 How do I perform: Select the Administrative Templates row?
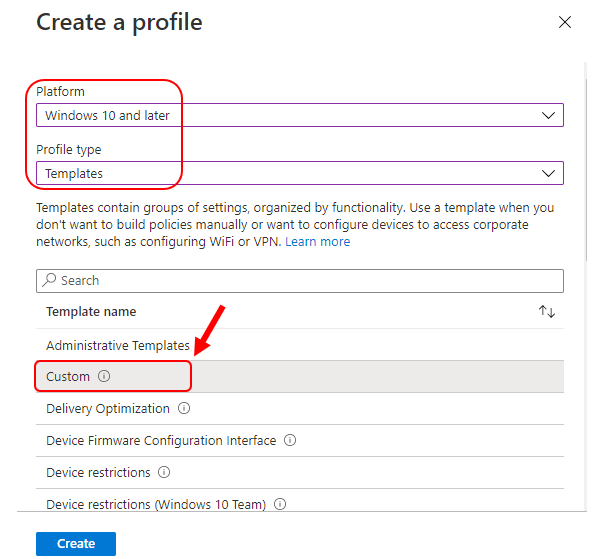[299, 345]
